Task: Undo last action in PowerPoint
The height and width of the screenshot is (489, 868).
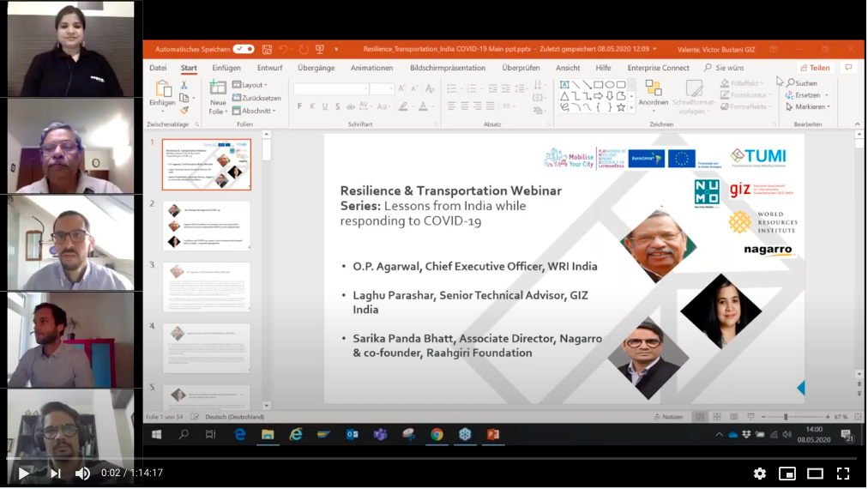Action: pos(283,49)
